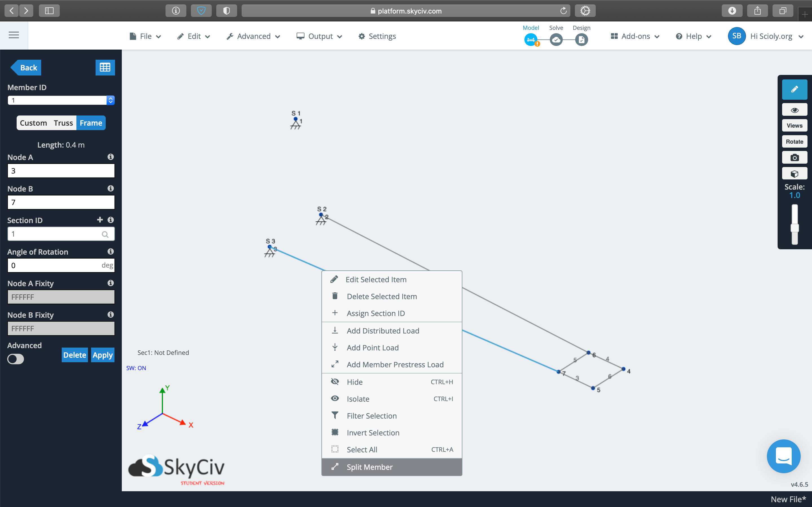The width and height of the screenshot is (812, 507).
Task: Open the live chat bubble
Action: [784, 456]
